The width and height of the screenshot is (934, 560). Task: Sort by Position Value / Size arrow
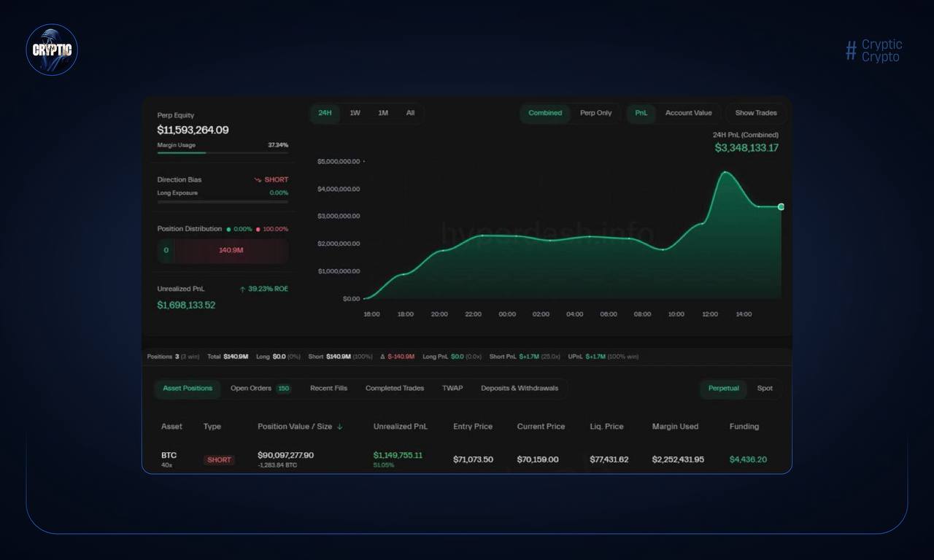click(339, 427)
